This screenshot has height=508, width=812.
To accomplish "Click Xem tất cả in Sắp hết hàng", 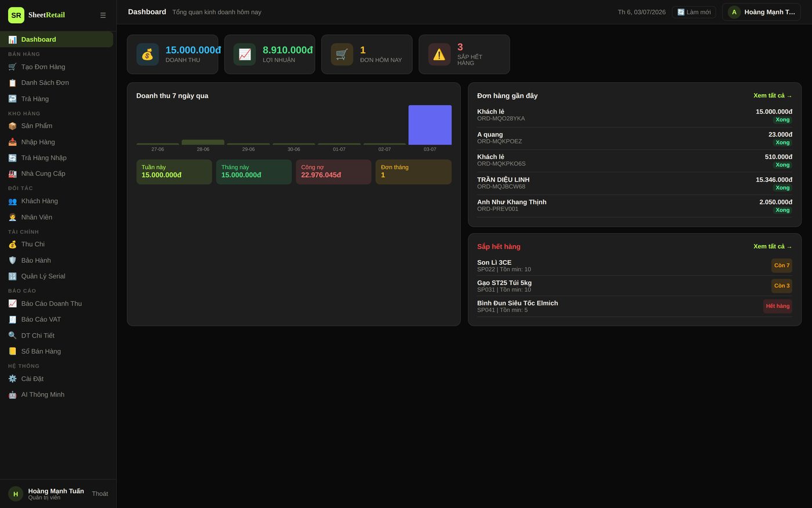I will (x=773, y=247).
